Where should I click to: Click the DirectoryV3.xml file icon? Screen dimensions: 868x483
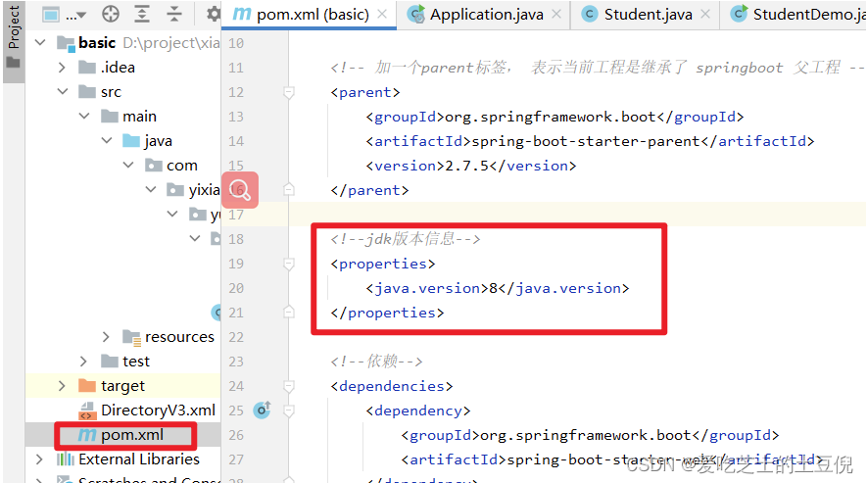point(87,411)
